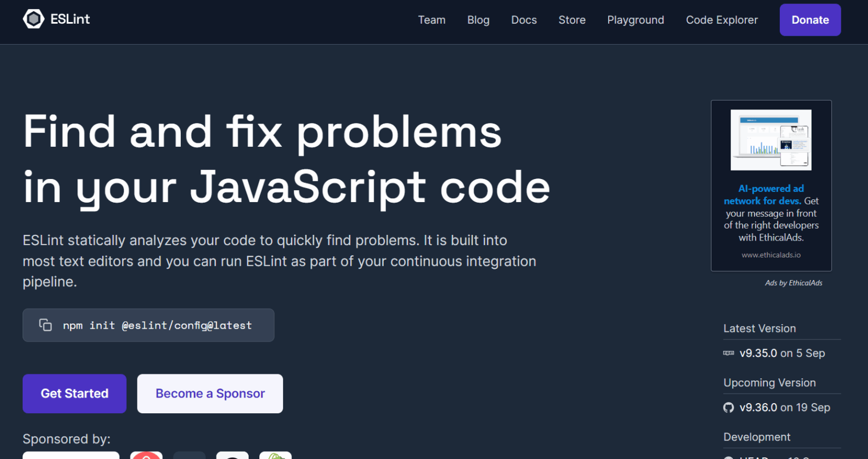Screen dimensions: 868x459
Task: Open the Store page
Action: click(x=572, y=20)
